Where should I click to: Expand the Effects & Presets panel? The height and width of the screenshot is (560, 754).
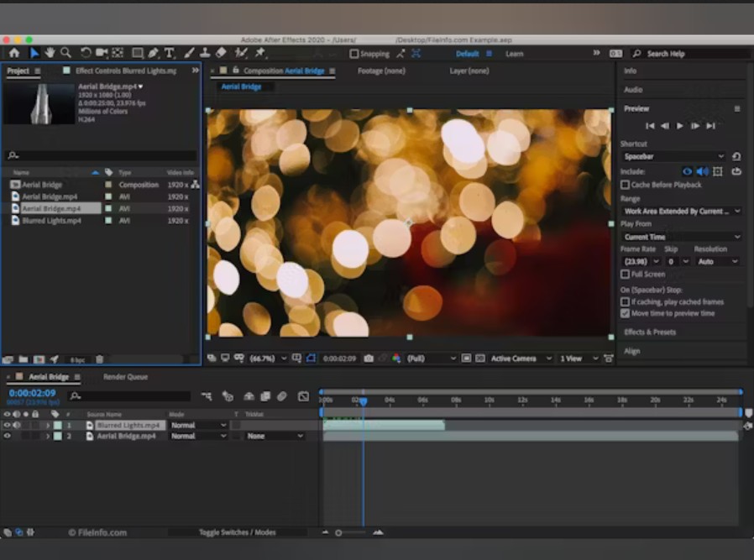click(x=650, y=332)
